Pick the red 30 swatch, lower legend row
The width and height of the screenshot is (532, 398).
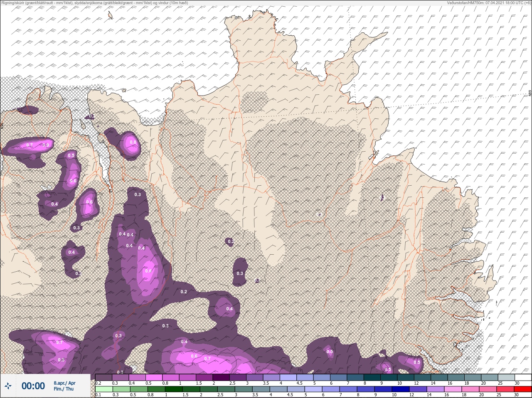pyautogui.click(x=523, y=389)
